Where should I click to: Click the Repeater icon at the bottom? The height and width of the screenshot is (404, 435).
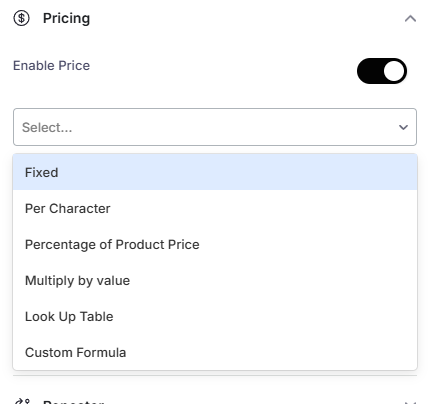(x=22, y=401)
